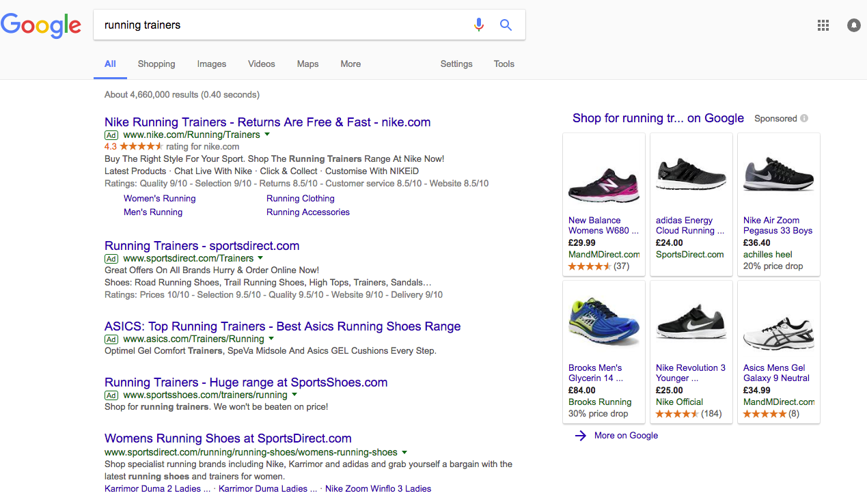Image resolution: width=867 pixels, height=504 pixels.
Task: Click the magnifying glass search button
Action: pyautogui.click(x=506, y=25)
